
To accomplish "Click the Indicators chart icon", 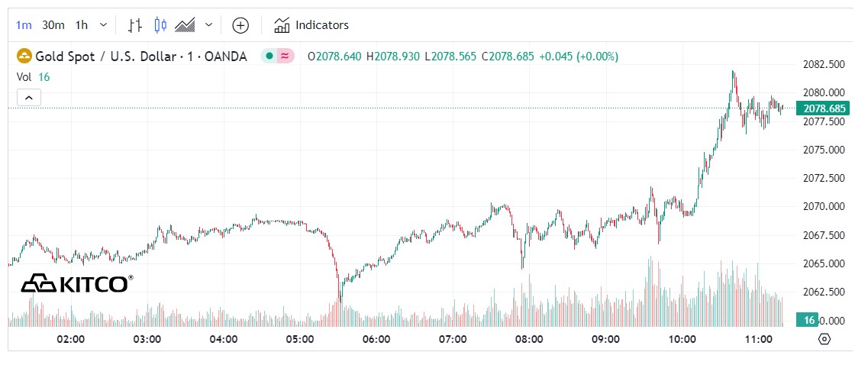I will pos(282,25).
